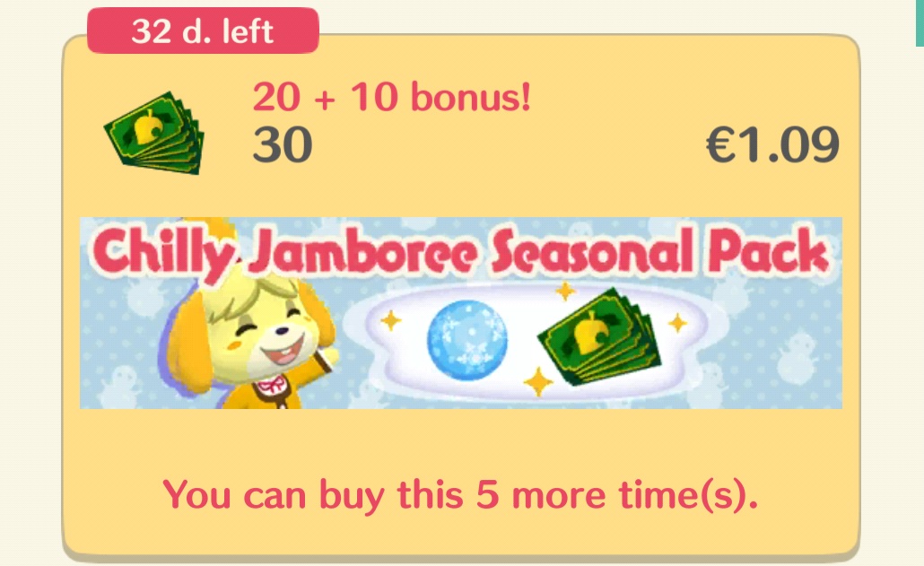
Task: Click the sparkle above the banner's ticket pile
Action: click(565, 291)
